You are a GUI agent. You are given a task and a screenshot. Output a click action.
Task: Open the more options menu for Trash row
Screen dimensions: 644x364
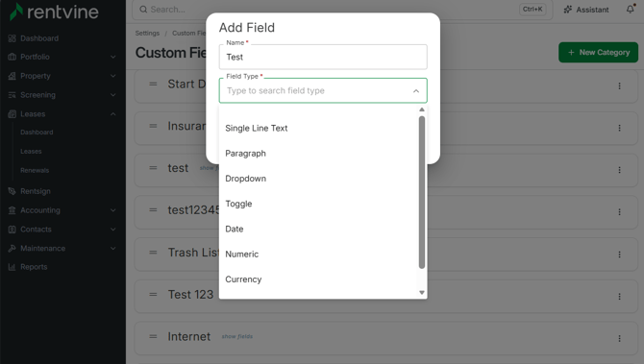(619, 255)
